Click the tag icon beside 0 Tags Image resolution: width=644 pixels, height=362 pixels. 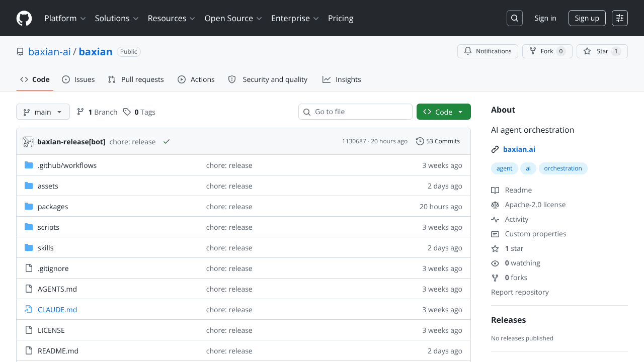127,112
